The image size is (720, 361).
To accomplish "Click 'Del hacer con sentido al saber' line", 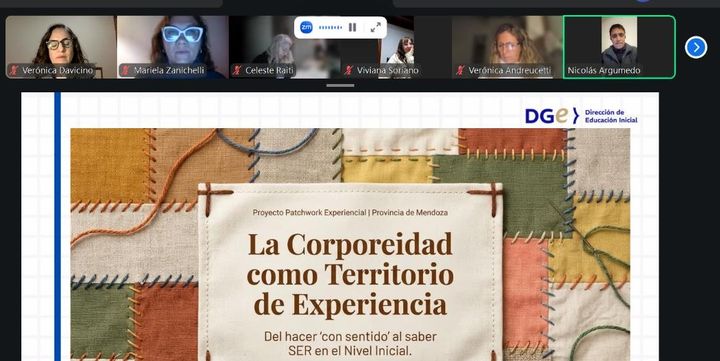I will pos(350,336).
